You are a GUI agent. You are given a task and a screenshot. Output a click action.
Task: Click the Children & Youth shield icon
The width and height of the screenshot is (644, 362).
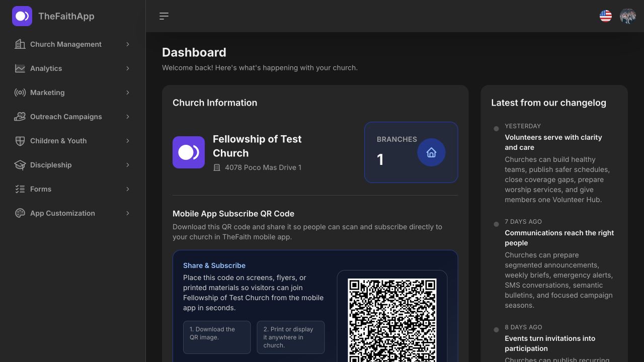(x=20, y=141)
